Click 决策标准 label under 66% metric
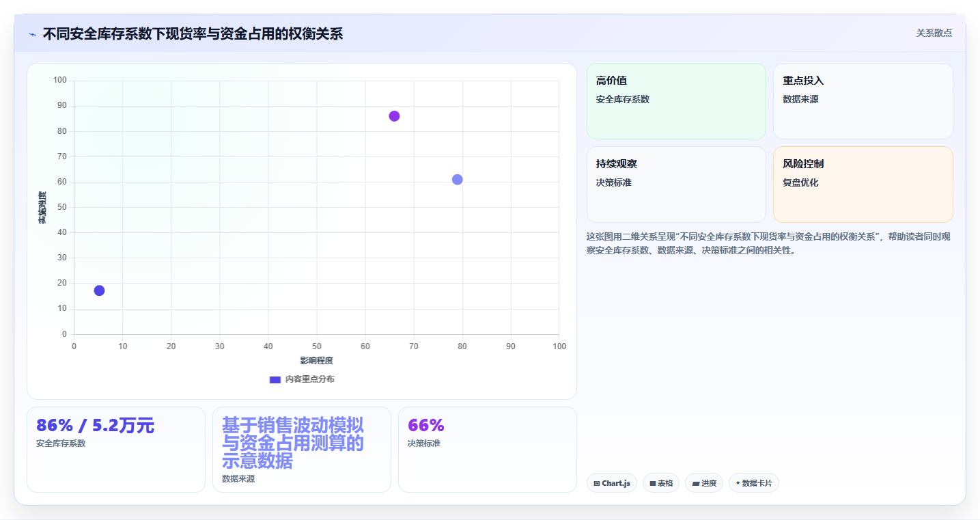The image size is (980, 520). [424, 443]
